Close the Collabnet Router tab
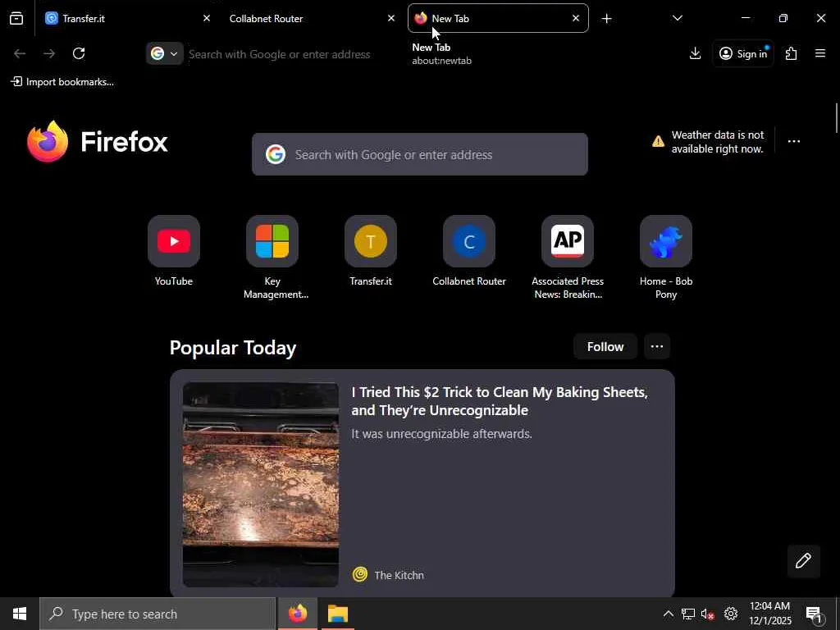This screenshot has height=630, width=840. [391, 18]
